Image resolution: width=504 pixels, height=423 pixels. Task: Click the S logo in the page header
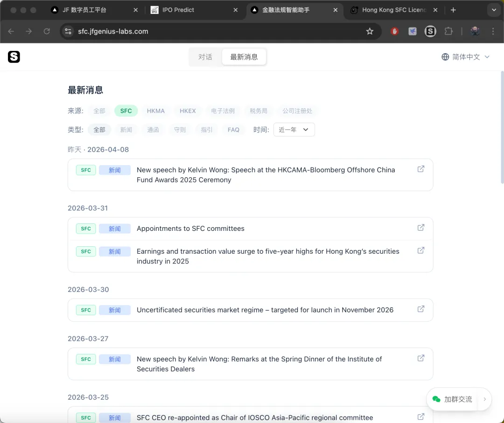click(14, 57)
